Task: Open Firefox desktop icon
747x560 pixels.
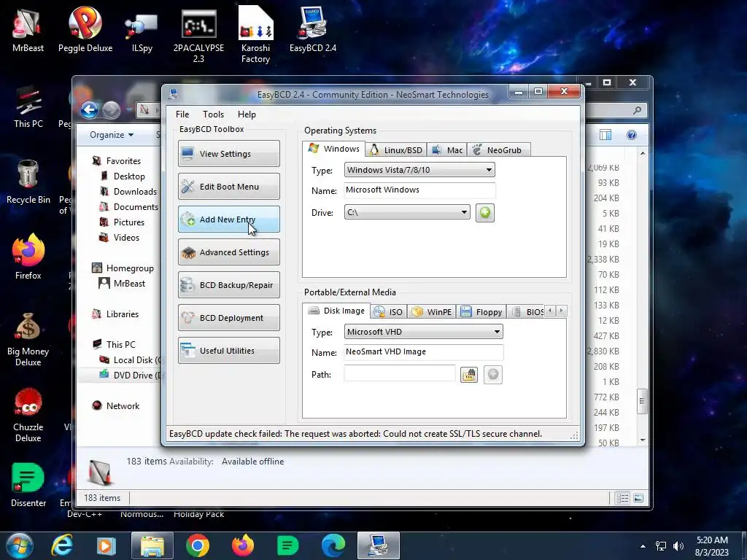Action: point(28,257)
